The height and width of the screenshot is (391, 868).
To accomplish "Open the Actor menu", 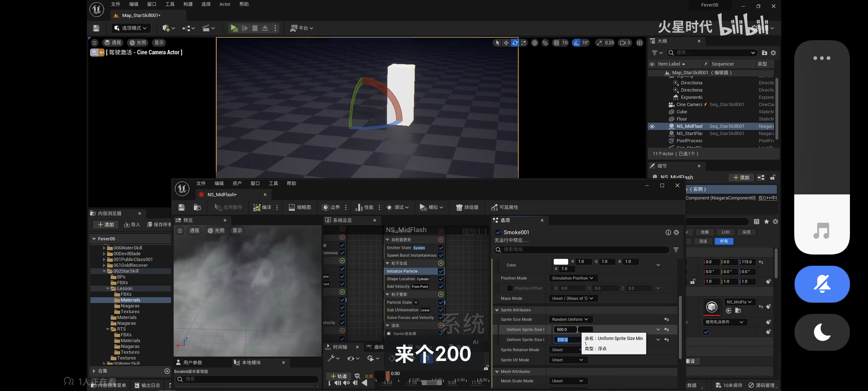I will pyautogui.click(x=225, y=4).
